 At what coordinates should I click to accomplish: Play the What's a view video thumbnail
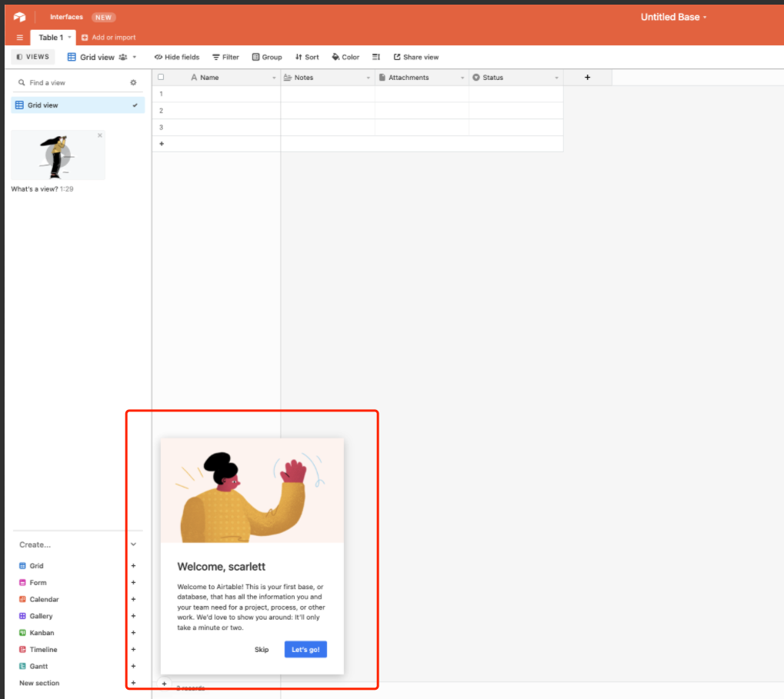pyautogui.click(x=58, y=155)
